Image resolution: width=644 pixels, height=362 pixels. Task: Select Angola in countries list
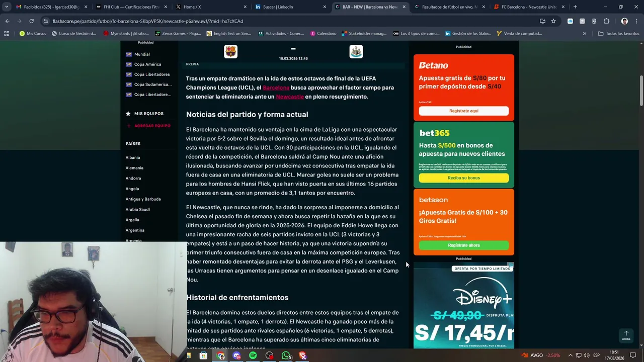132,189
